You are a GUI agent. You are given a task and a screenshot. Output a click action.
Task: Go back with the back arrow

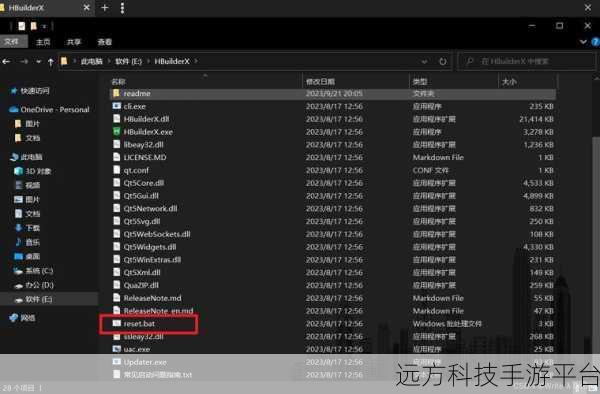[7, 61]
